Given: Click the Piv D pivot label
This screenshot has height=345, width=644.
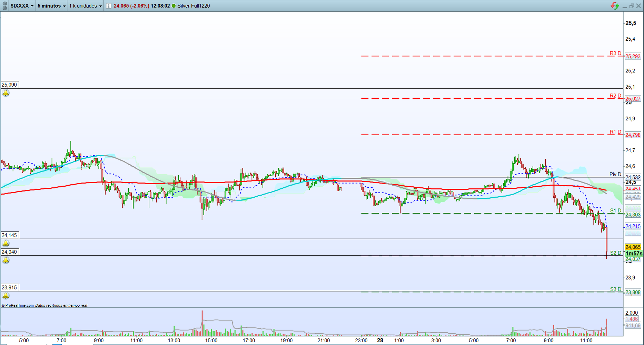Looking at the screenshot, I should tap(615, 175).
